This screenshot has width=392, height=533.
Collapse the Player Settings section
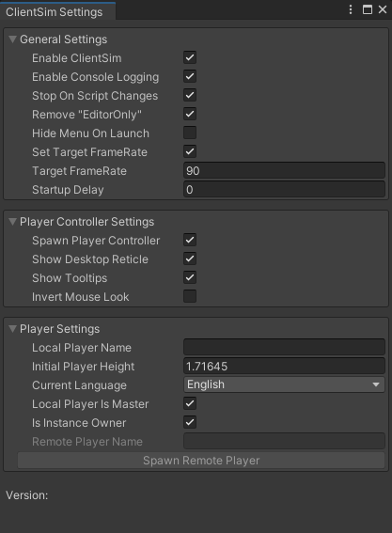(12, 329)
